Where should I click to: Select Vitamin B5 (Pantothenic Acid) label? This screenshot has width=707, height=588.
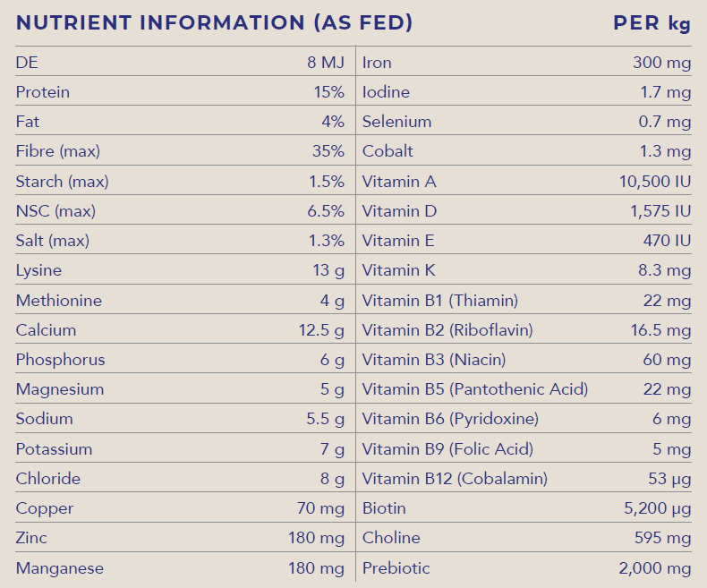[474, 389]
